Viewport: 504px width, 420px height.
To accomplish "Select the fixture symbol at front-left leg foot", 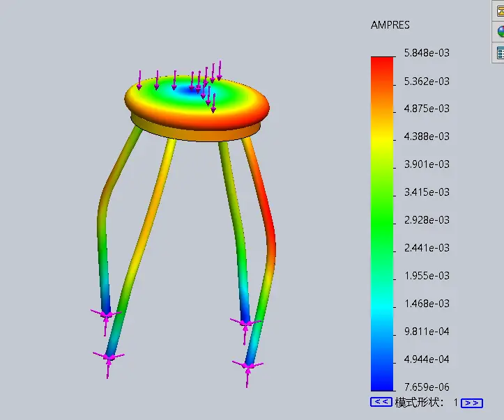I will (109, 358).
